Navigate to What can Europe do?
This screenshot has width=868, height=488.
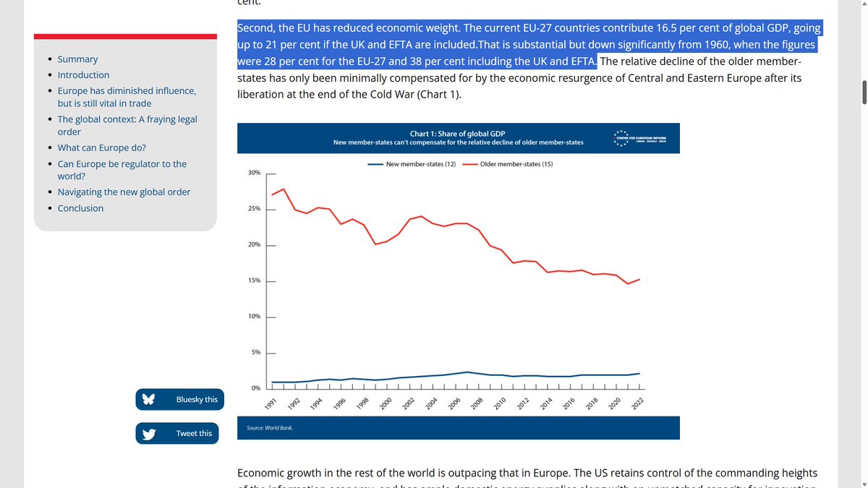[x=102, y=147]
